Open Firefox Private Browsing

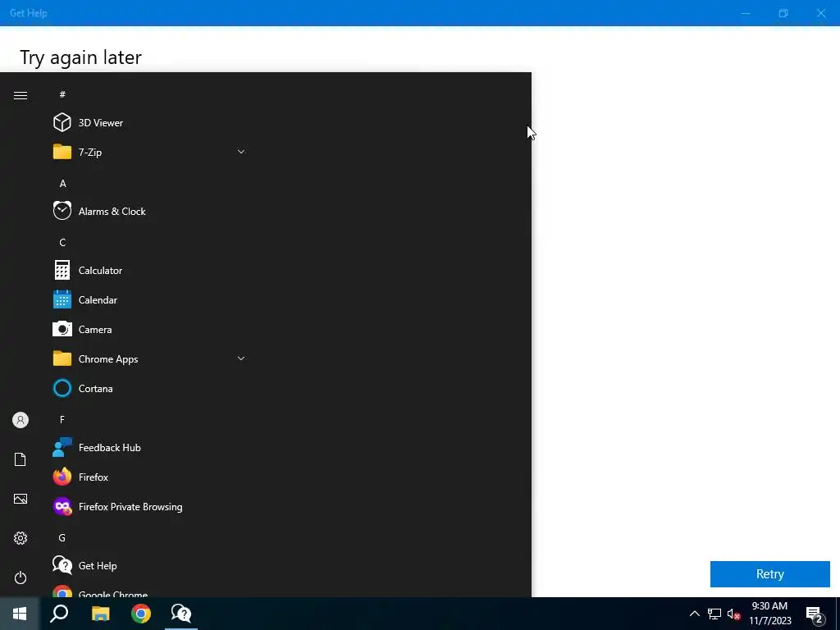pyautogui.click(x=150, y=507)
